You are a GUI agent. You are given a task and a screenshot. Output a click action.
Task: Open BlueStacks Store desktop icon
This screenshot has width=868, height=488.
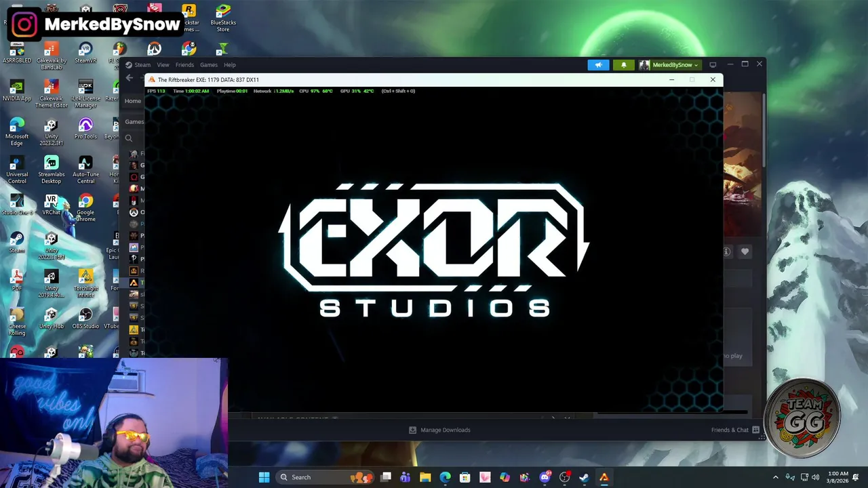pyautogui.click(x=223, y=18)
